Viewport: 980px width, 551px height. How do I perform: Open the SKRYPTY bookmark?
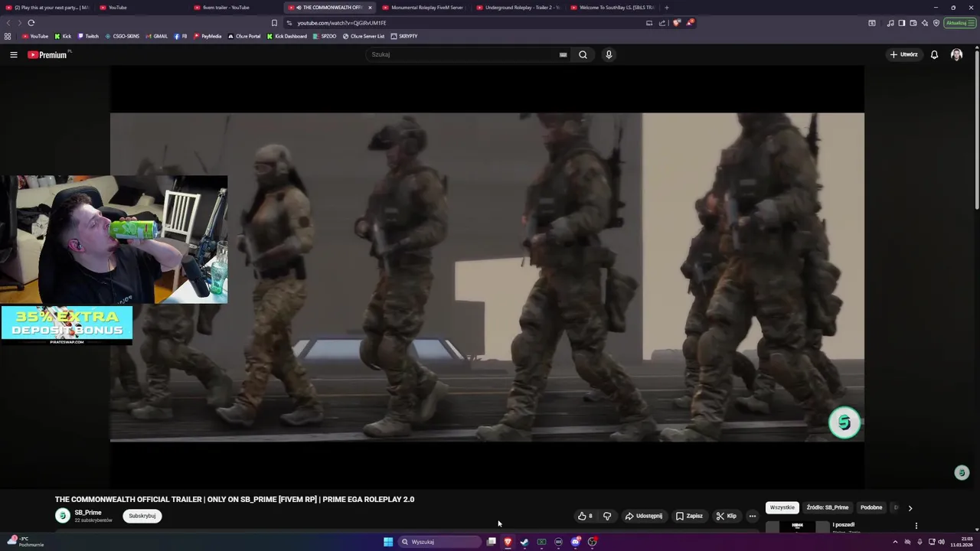click(x=404, y=36)
